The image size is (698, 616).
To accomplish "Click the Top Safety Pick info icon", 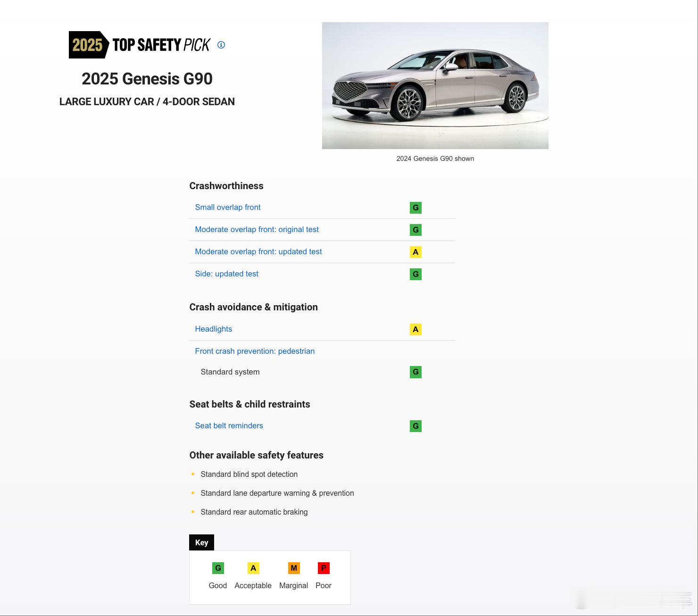I will click(221, 45).
